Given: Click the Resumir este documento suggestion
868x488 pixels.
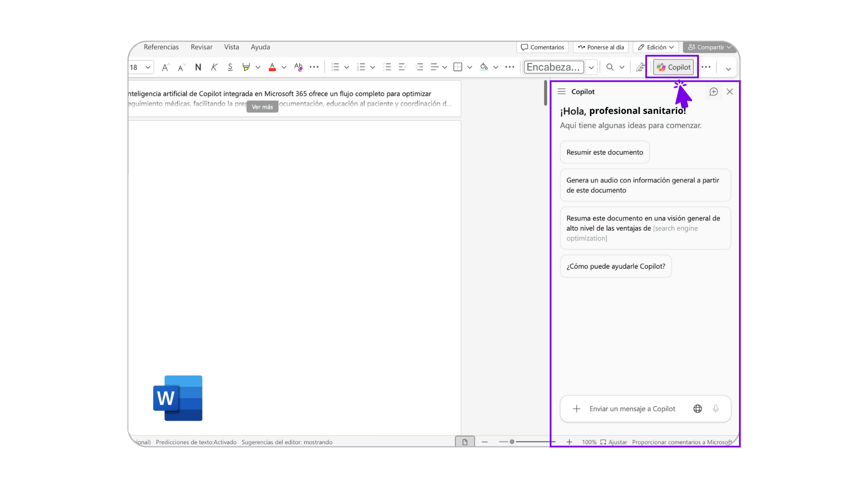Looking at the screenshot, I should 604,152.
